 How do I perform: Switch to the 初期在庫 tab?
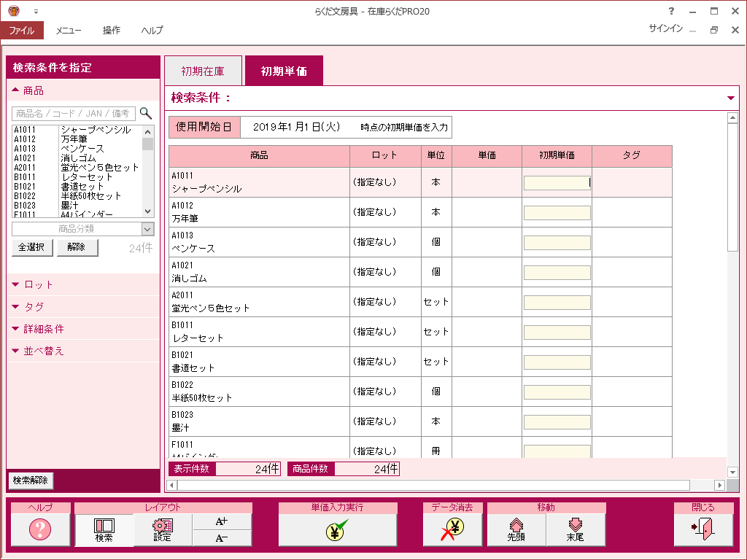click(203, 71)
